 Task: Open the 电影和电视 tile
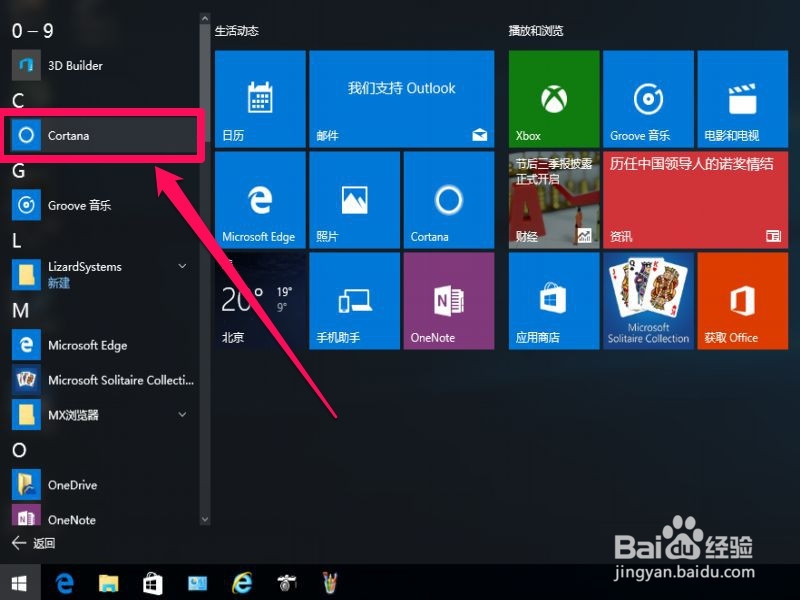743,99
